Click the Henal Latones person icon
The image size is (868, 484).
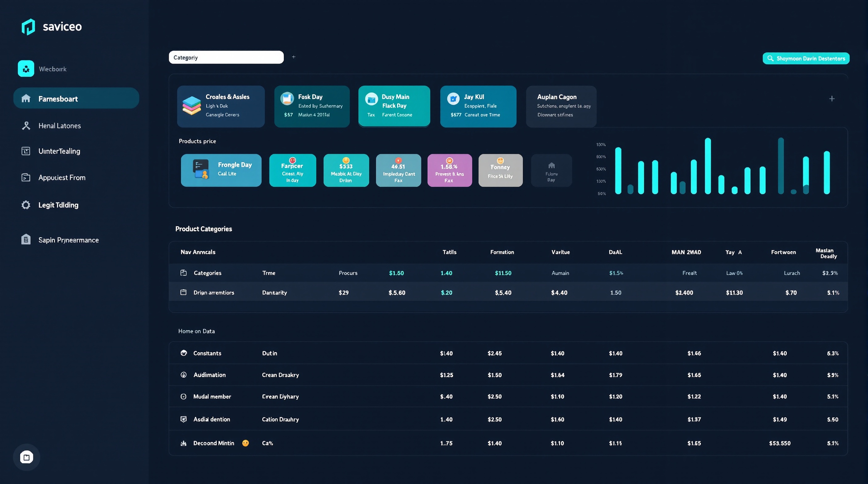[x=26, y=125]
